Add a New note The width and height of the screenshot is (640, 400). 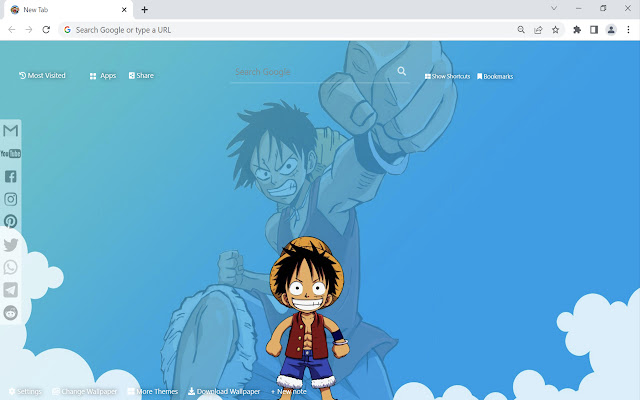pos(289,391)
